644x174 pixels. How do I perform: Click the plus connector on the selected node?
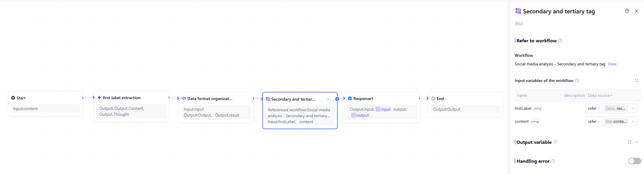[x=337, y=99]
